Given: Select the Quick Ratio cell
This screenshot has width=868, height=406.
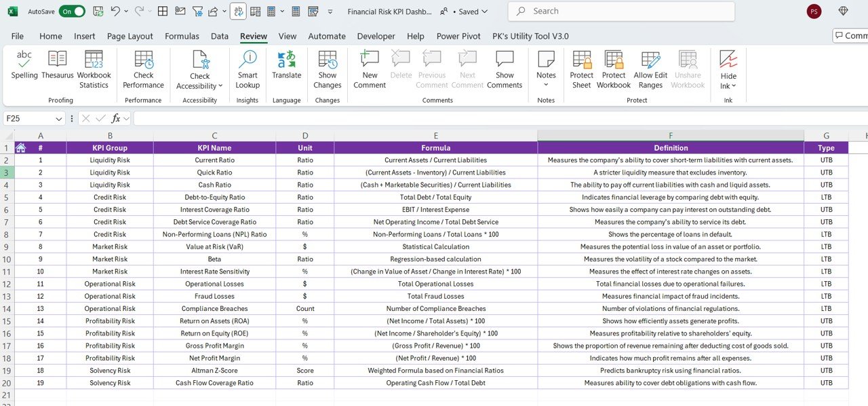Looking at the screenshot, I should [x=214, y=172].
